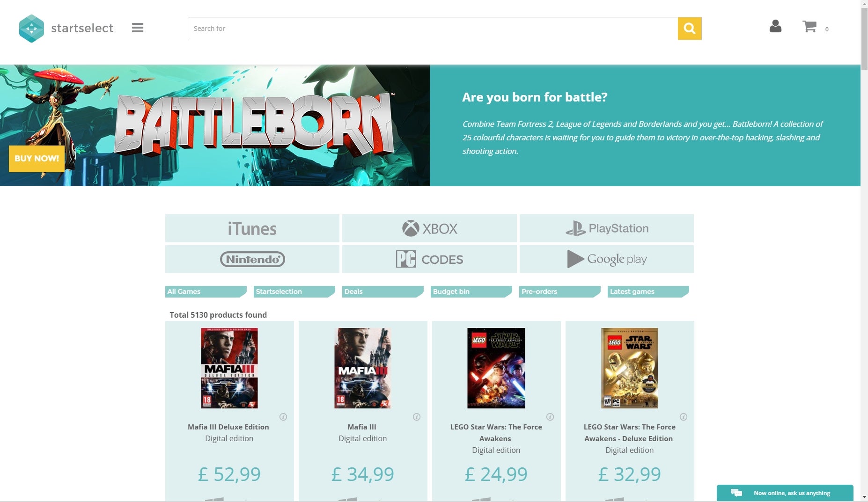Open the online chat widget

coord(785,493)
